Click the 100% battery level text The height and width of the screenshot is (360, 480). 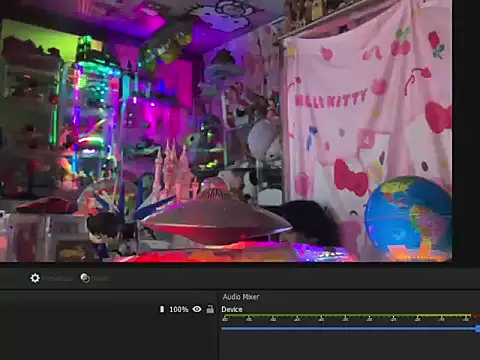[x=179, y=309]
